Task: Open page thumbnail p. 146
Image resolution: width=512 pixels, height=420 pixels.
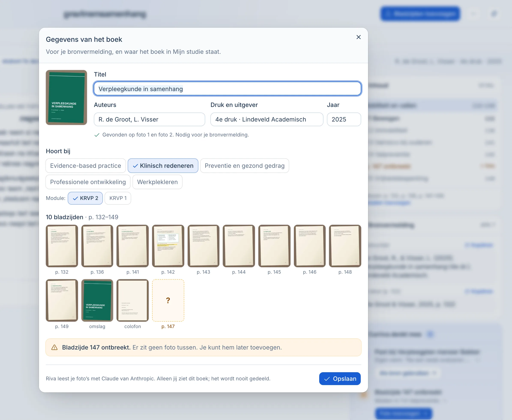Action: 310,246
